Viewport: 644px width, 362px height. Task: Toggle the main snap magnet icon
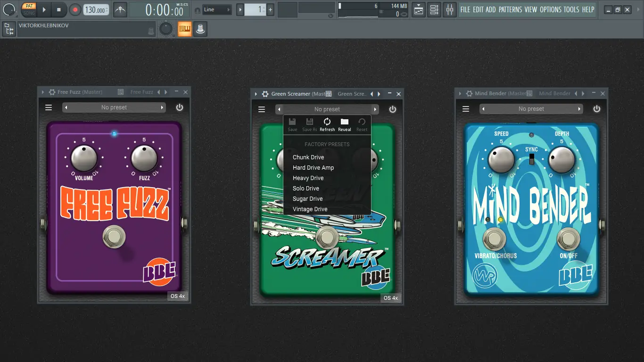(x=197, y=10)
